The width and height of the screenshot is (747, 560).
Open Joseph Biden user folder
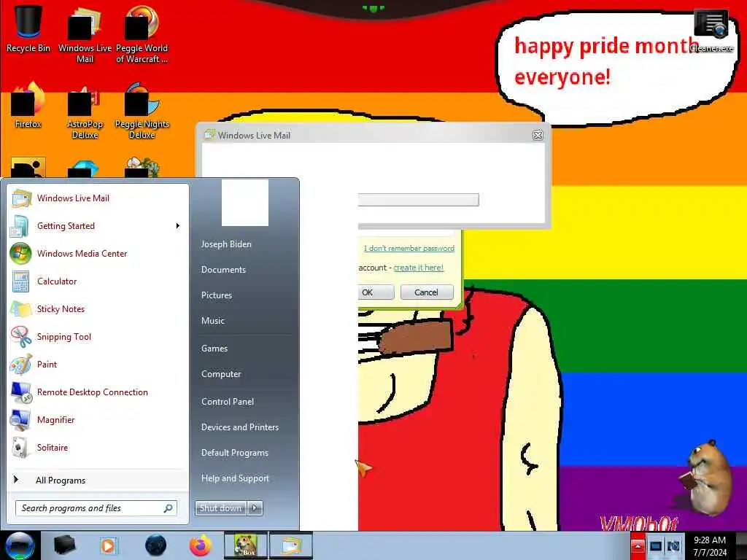pyautogui.click(x=226, y=244)
